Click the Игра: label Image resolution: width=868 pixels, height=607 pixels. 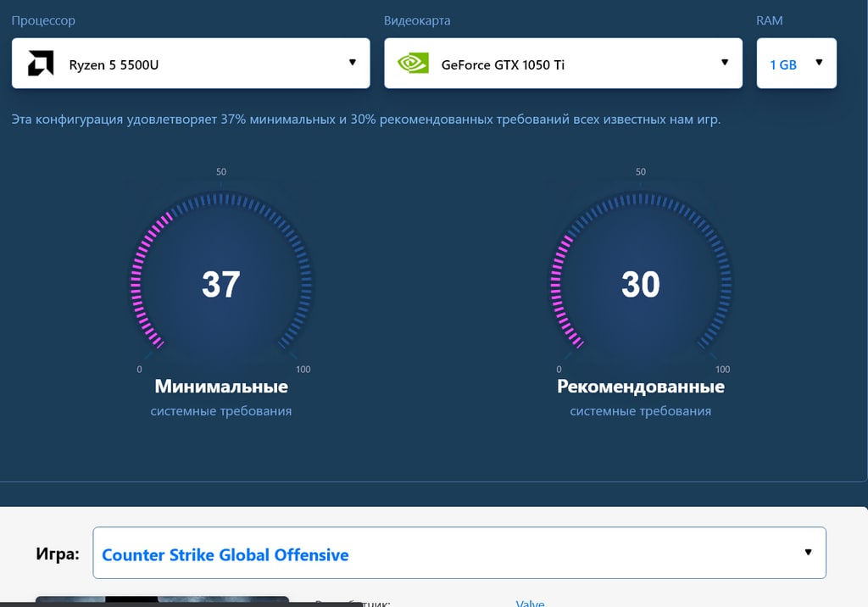(x=58, y=554)
